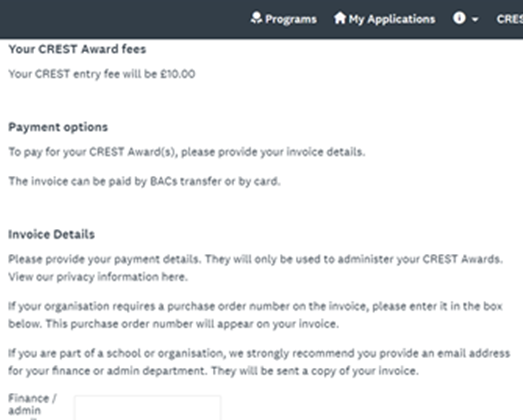This screenshot has width=523, height=420.
Task: Open the Programs menu label
Action: tap(291, 19)
